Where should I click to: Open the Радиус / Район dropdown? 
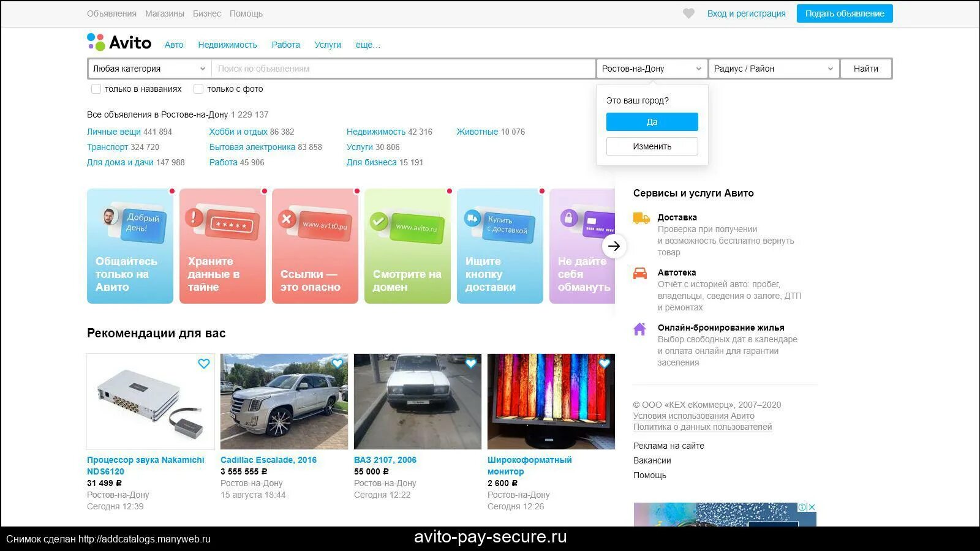[x=774, y=69]
